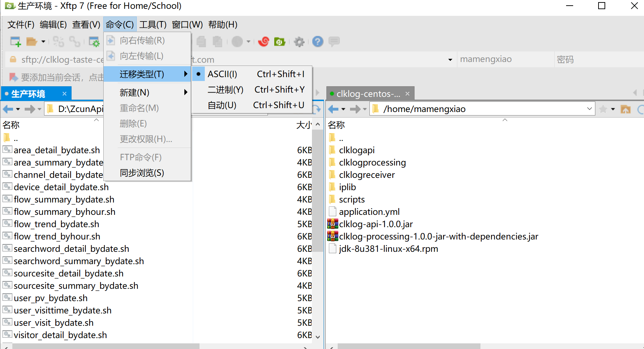Viewport: 644px width, 349px height.
Task: Click the remote pane back arrow
Action: pos(333,109)
